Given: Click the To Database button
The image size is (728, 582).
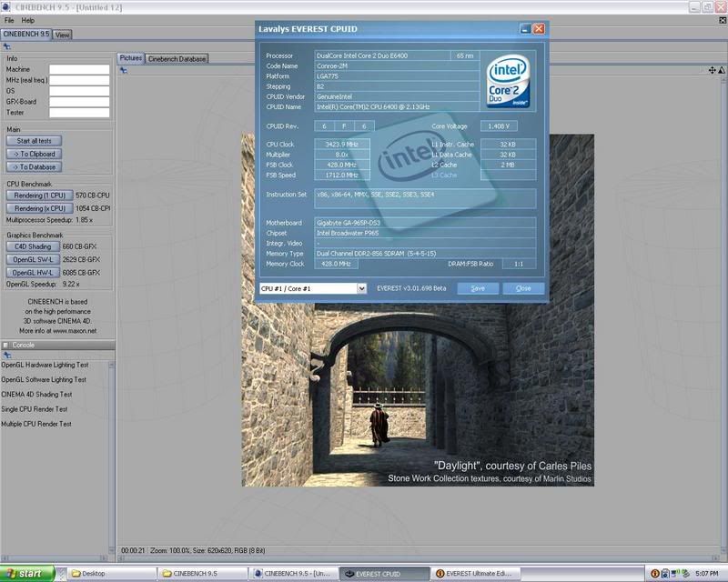Looking at the screenshot, I should point(34,166).
